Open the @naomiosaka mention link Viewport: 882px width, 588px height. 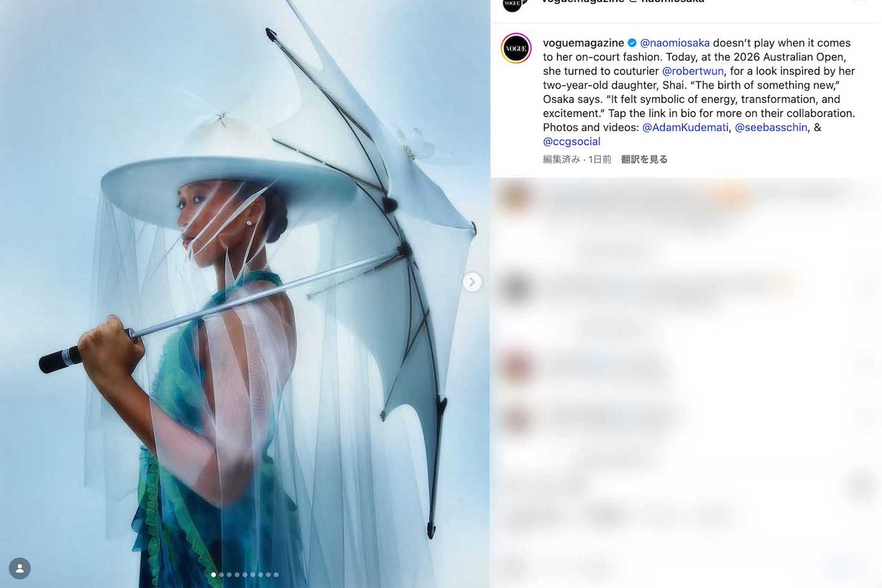click(x=675, y=43)
